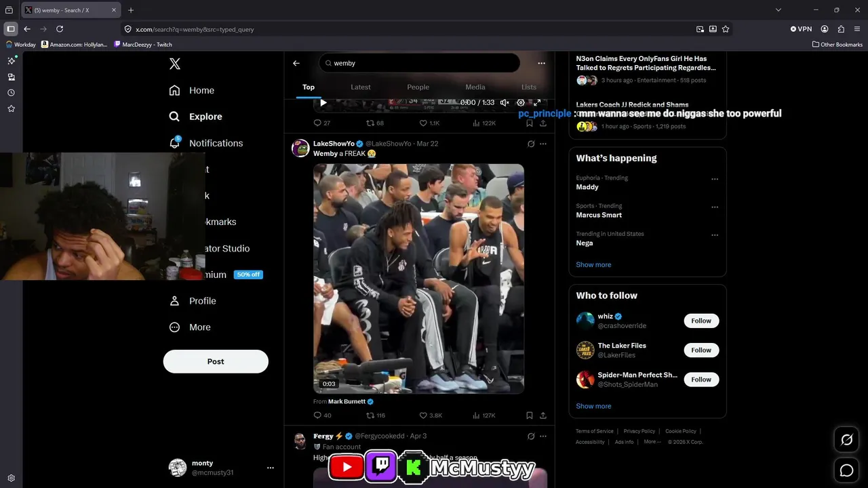Expand the footer More options

tap(652, 442)
